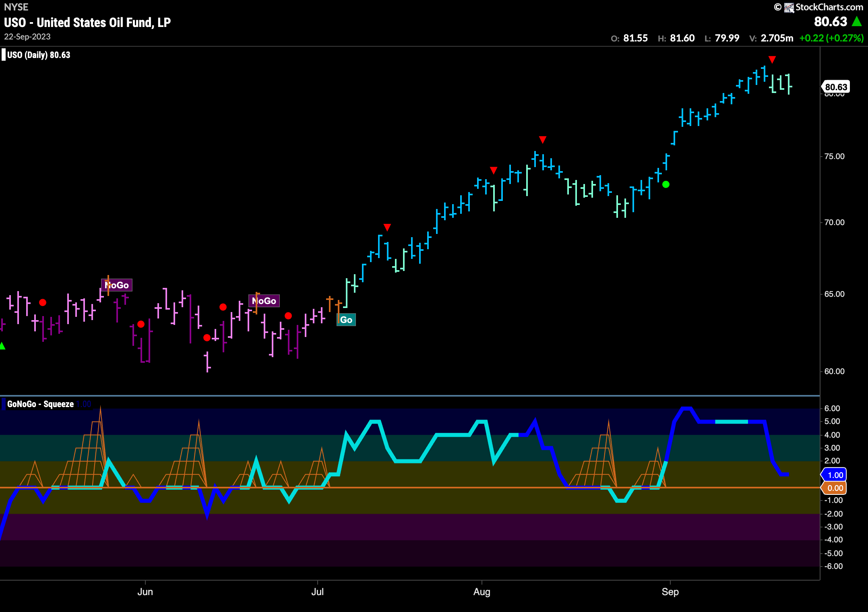Screen dimensions: 868x612
Task: Click the 'Jul' label on the time axis
Action: (318, 591)
